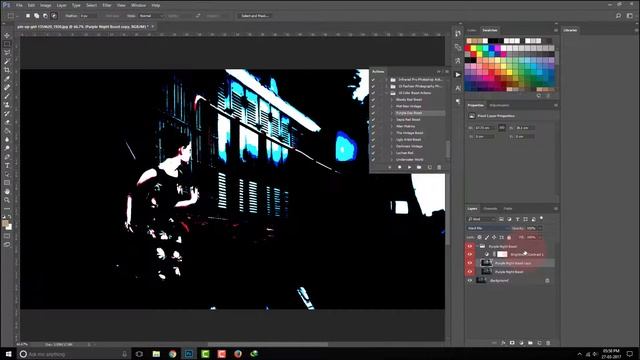Collapse the Purple Night Boost layer group

(x=477, y=246)
